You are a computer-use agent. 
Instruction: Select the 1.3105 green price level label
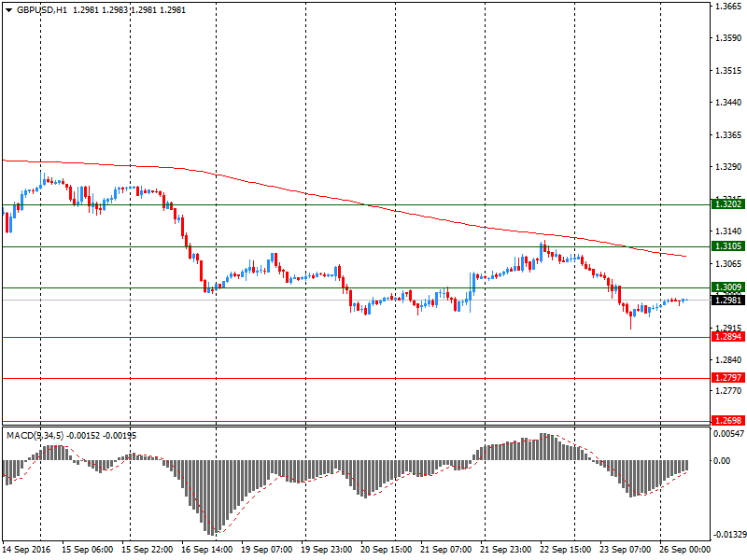[x=728, y=246]
